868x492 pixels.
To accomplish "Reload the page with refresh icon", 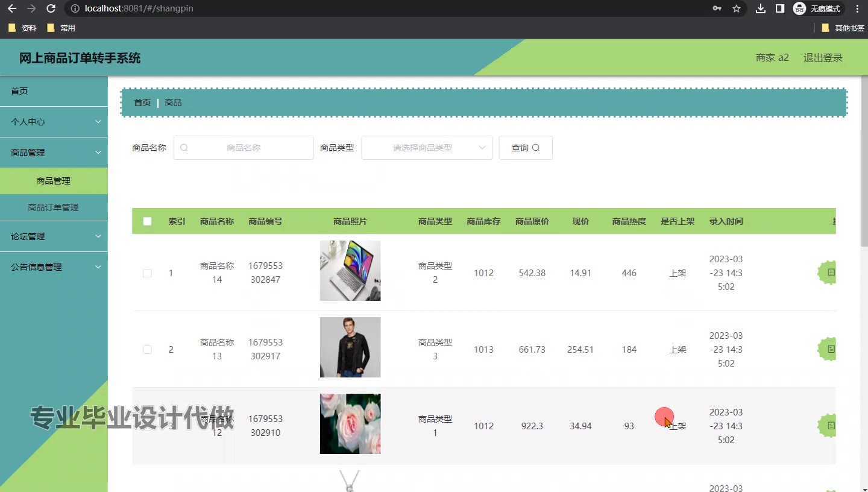I will click(x=51, y=8).
